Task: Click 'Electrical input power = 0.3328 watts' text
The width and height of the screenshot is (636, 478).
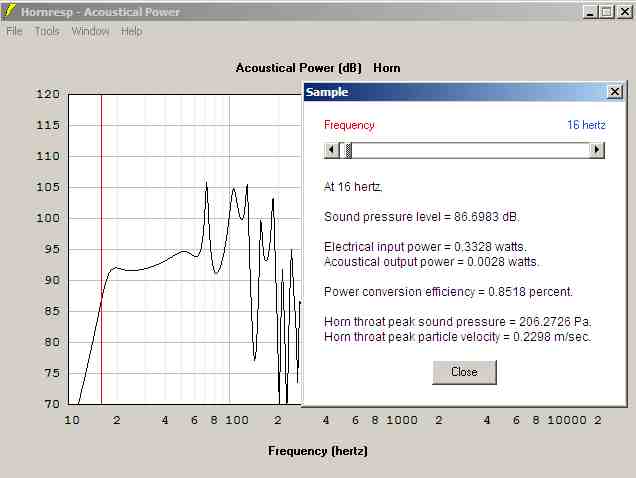Action: point(425,247)
